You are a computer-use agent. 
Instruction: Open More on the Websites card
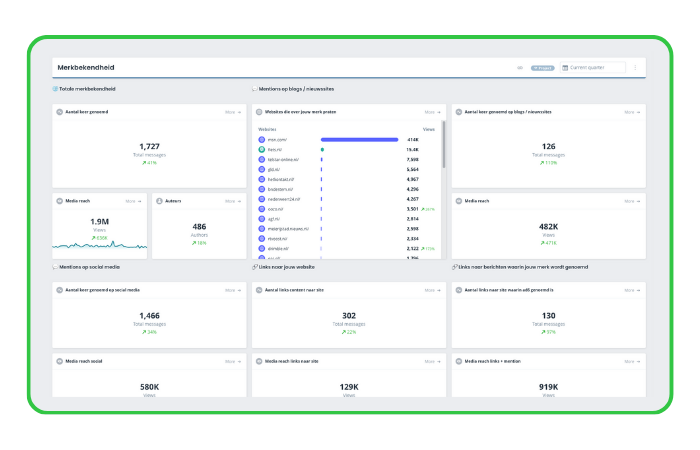pyautogui.click(x=433, y=112)
